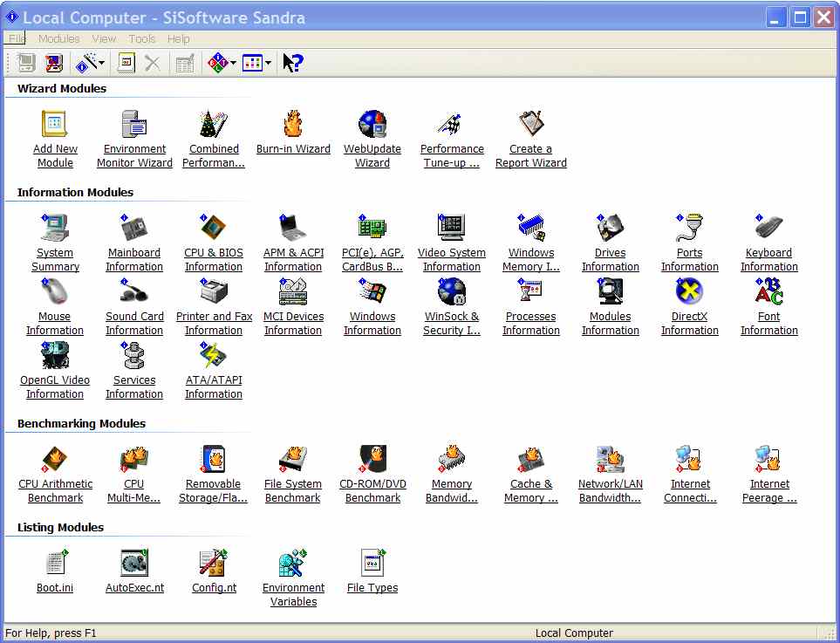
Task: Click the Processes Information link
Action: tap(531, 324)
